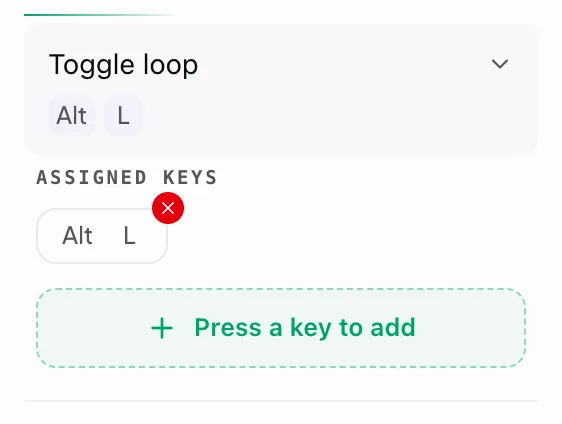Click the 'key to add' text
The height and width of the screenshot is (424, 562).
(x=353, y=328)
